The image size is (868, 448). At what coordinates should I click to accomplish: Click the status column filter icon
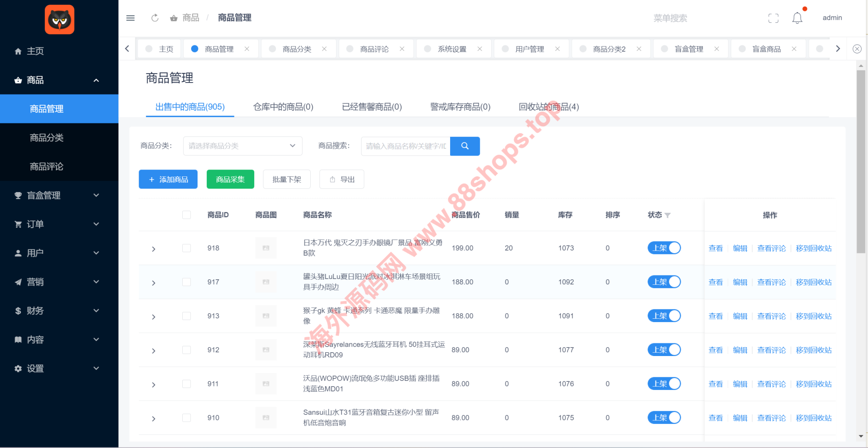(x=668, y=215)
